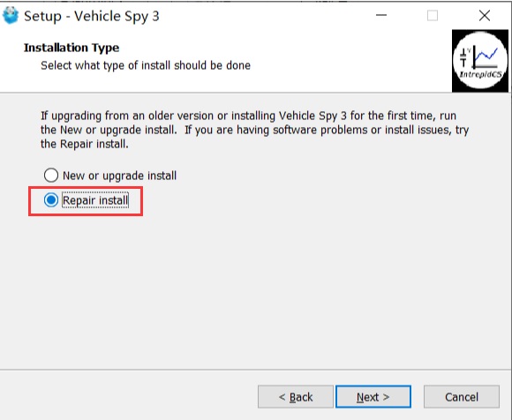Click the "Repair install" label text

(95, 200)
